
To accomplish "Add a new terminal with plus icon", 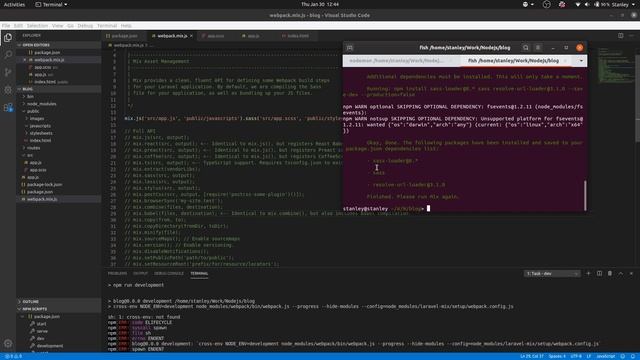I will [588, 273].
